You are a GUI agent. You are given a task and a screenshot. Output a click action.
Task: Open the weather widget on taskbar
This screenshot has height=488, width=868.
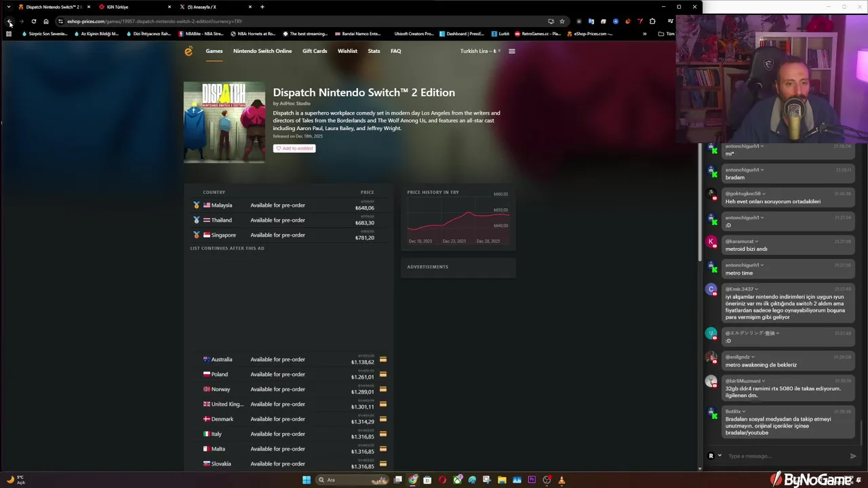point(16,480)
